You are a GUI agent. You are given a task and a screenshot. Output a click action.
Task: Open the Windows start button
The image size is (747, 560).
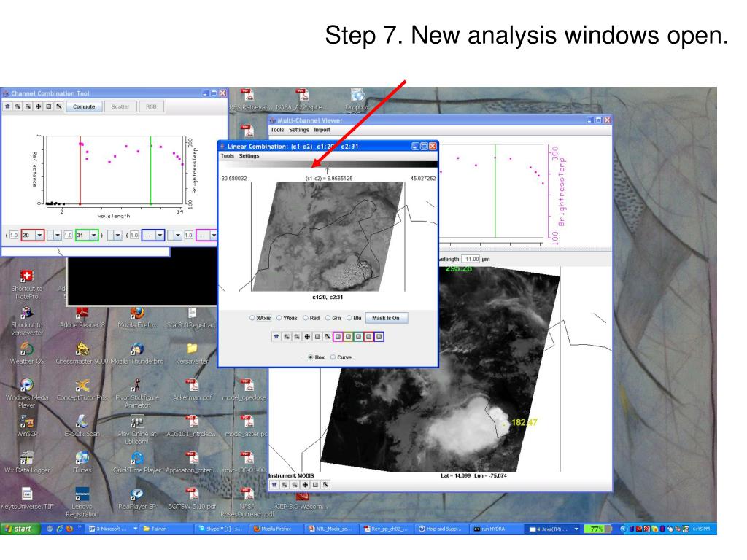coord(19,529)
